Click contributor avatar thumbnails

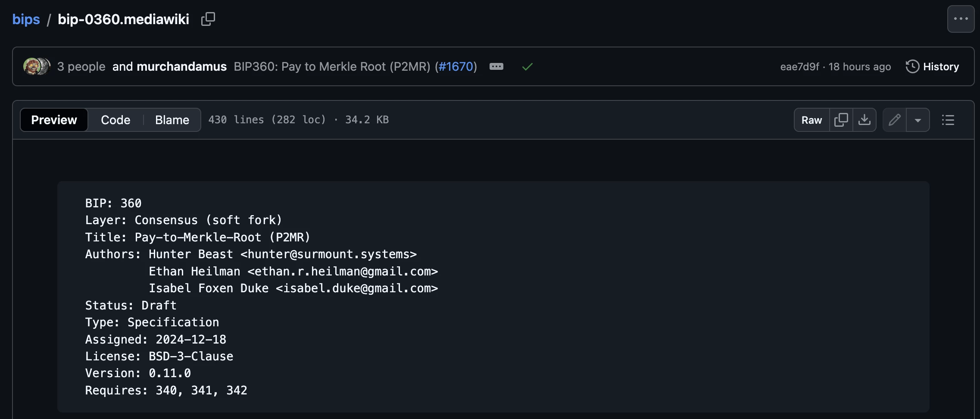pyautogui.click(x=37, y=66)
